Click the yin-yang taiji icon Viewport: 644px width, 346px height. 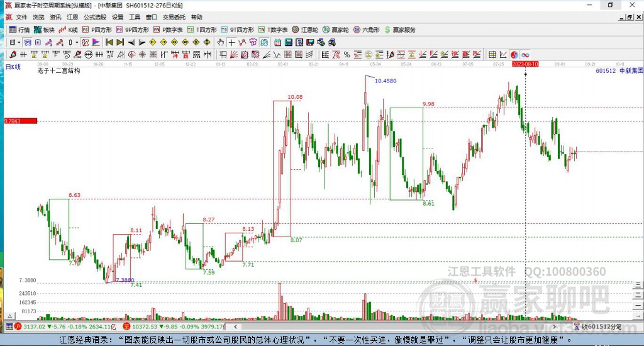(x=514, y=55)
